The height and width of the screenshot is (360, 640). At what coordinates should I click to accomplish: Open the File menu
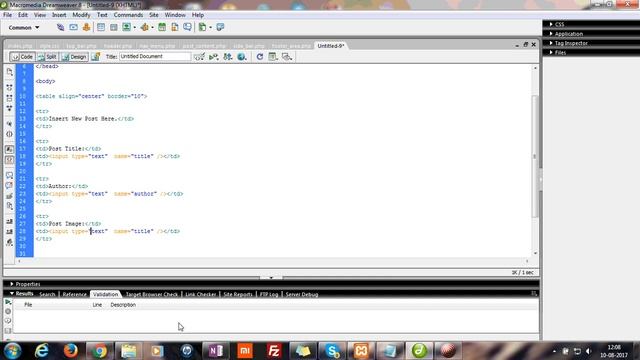7,15
